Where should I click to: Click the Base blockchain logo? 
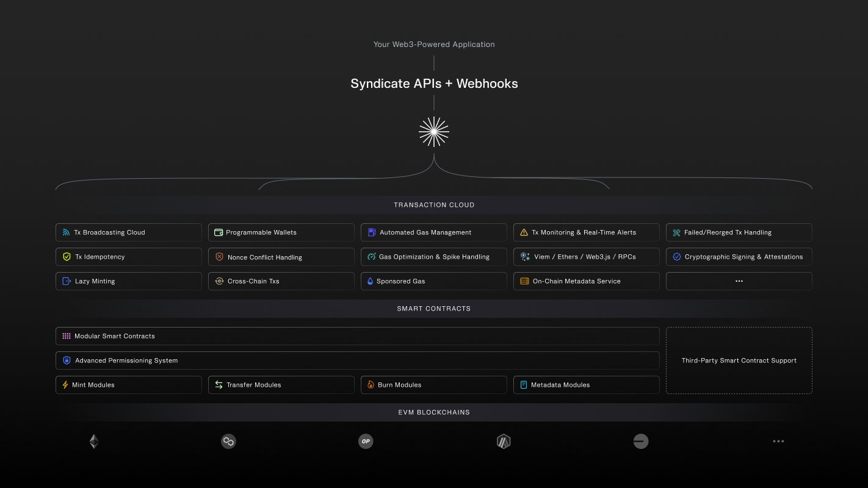tap(641, 441)
